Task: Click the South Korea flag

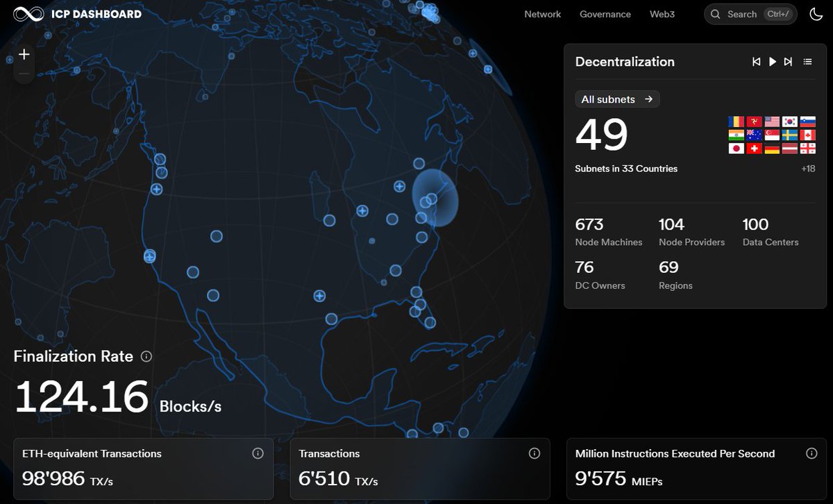Action: [x=790, y=121]
